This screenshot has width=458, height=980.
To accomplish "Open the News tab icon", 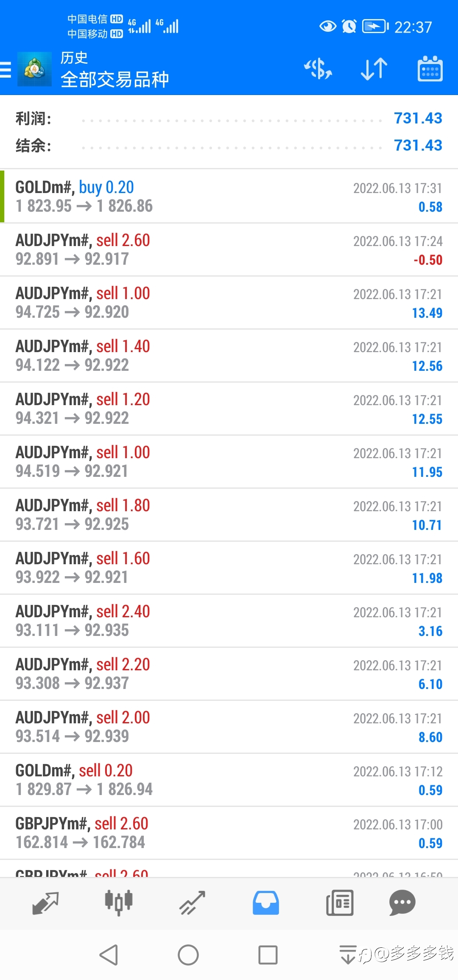I will [x=340, y=903].
